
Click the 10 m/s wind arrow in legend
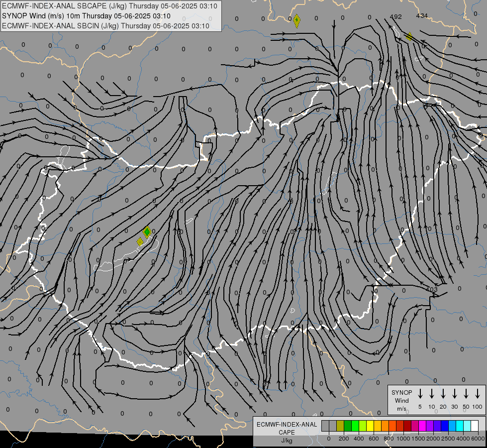pyautogui.click(x=432, y=393)
